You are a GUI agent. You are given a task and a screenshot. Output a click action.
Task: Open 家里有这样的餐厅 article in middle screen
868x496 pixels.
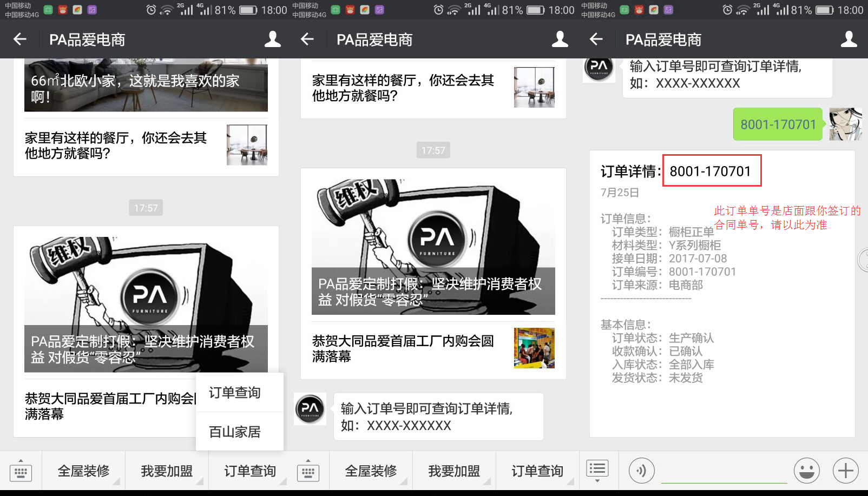(433, 88)
